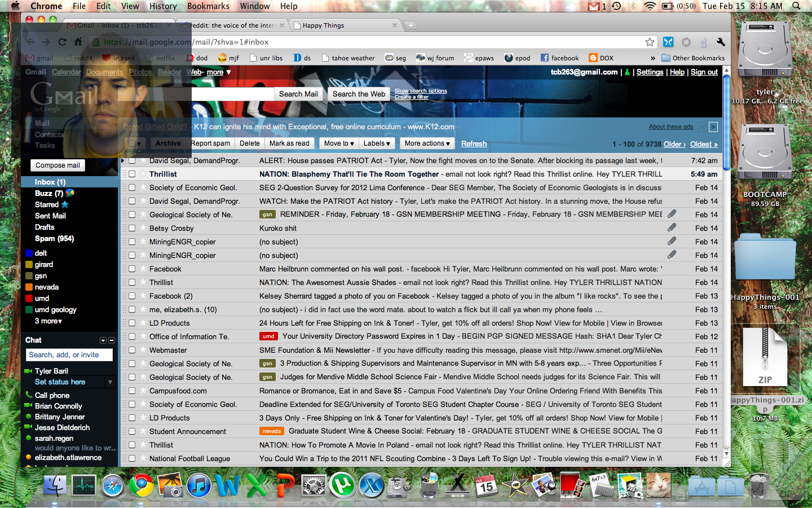The height and width of the screenshot is (508, 812).
Task: Open Chrome wrench settings menu
Action: [720, 42]
